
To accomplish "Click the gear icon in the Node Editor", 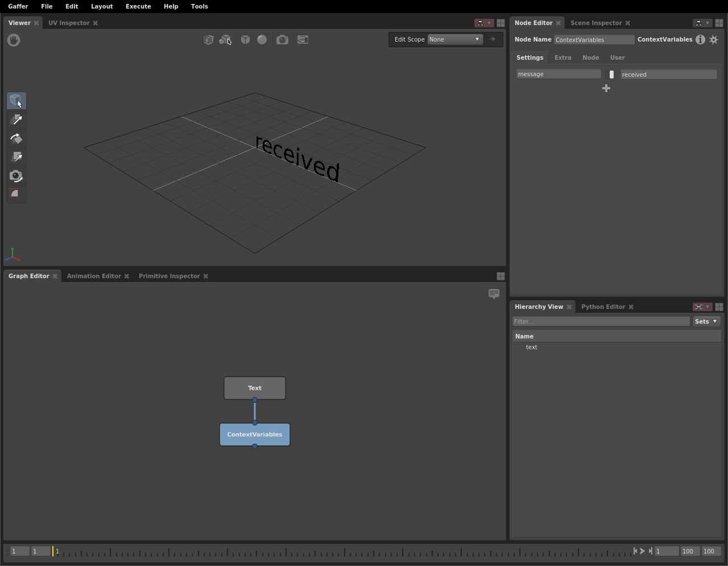I will [x=714, y=39].
